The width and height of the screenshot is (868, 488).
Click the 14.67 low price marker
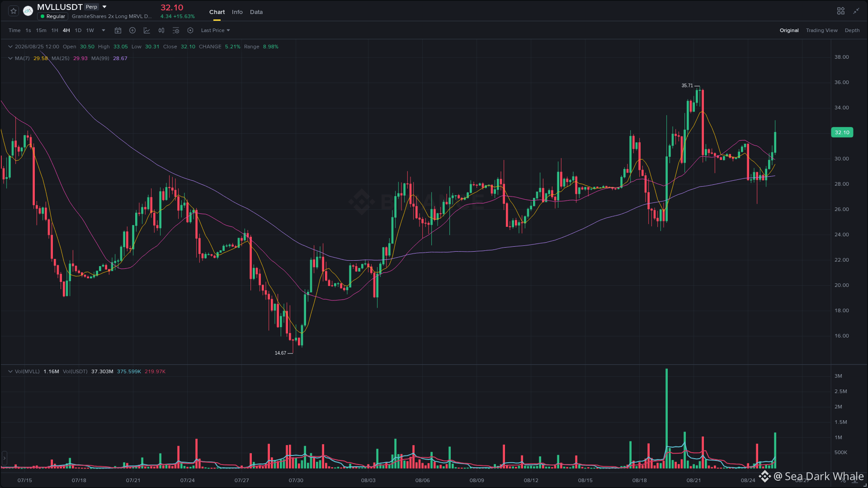(x=280, y=353)
